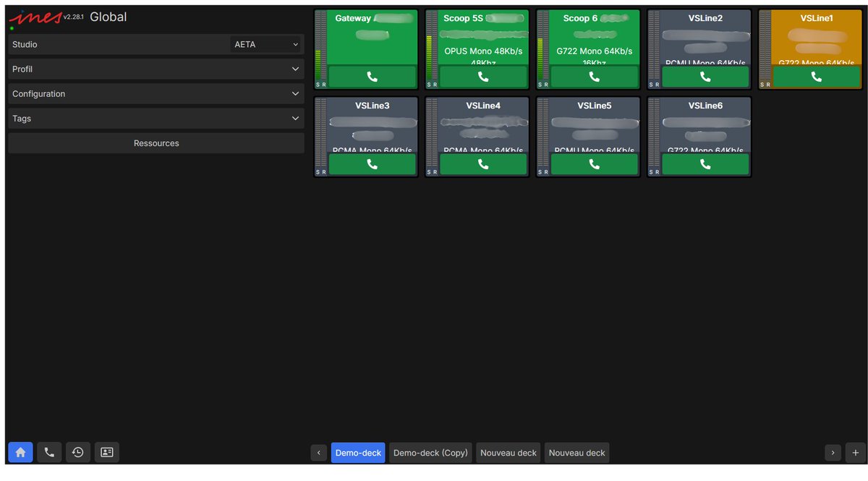This screenshot has height=481, width=868.
Task: Expand the Configuration section
Action: click(156, 94)
